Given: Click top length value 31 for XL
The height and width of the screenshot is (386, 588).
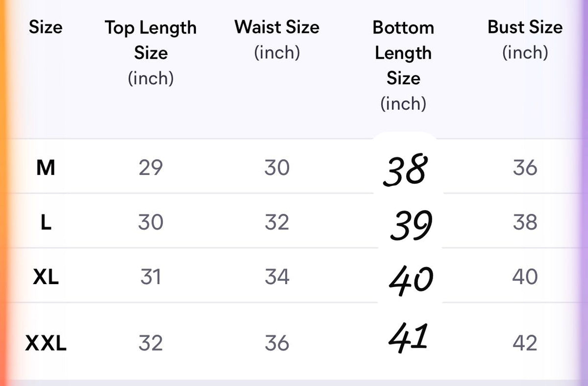Looking at the screenshot, I should [150, 278].
